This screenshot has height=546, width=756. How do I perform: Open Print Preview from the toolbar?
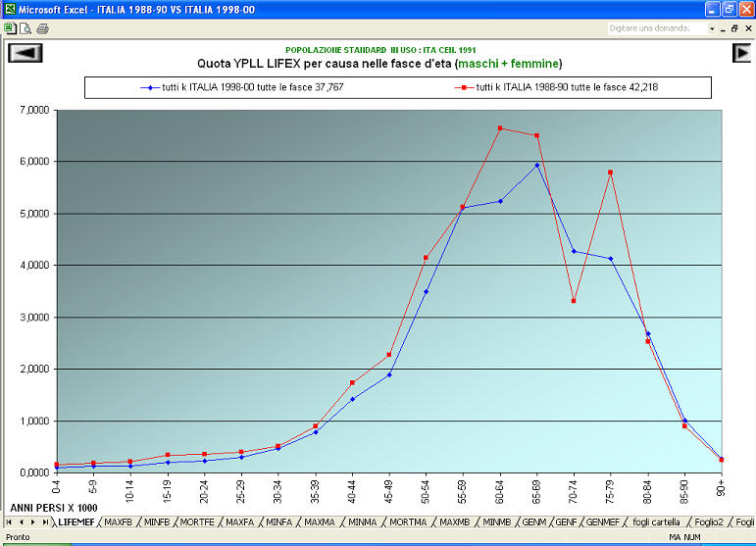coord(25,28)
